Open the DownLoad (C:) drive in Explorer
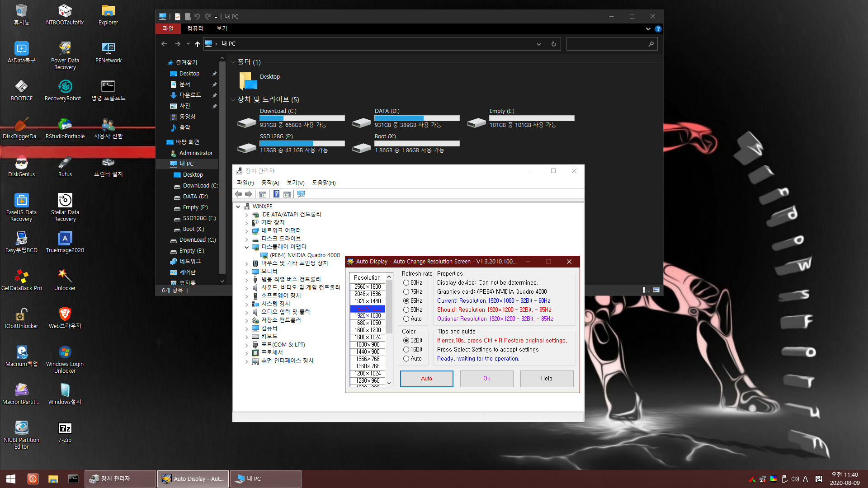The height and width of the screenshot is (488, 868). 291,118
